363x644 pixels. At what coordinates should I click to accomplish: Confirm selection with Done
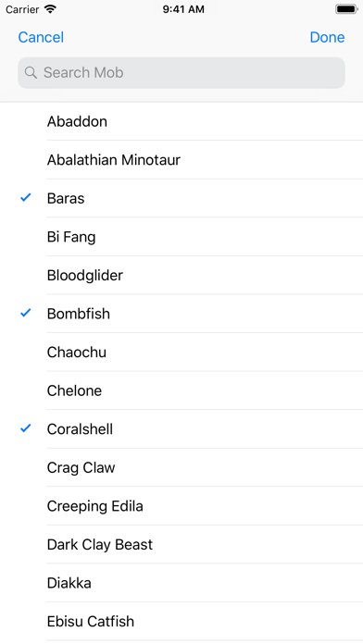pyautogui.click(x=327, y=37)
